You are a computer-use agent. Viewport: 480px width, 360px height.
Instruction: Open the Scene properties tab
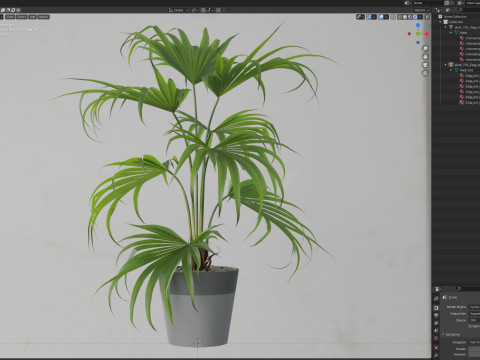click(x=436, y=330)
